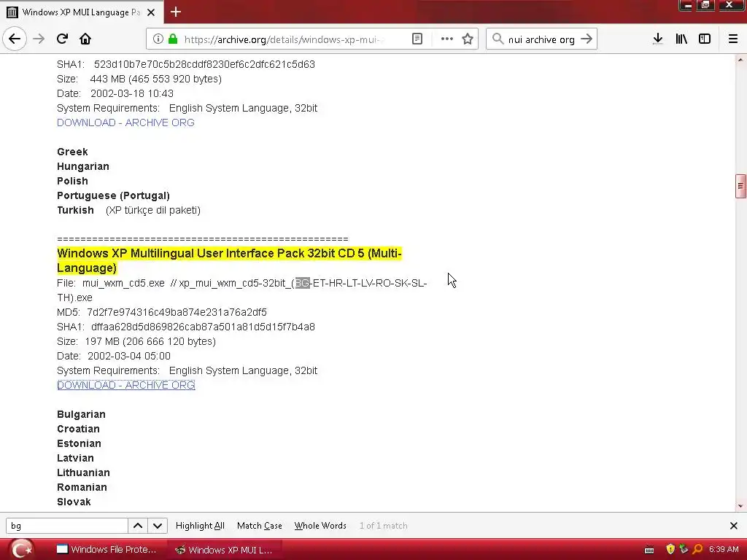Image resolution: width=747 pixels, height=560 pixels.
Task: Click the orange magnifier tray icon
Action: pyautogui.click(x=697, y=550)
